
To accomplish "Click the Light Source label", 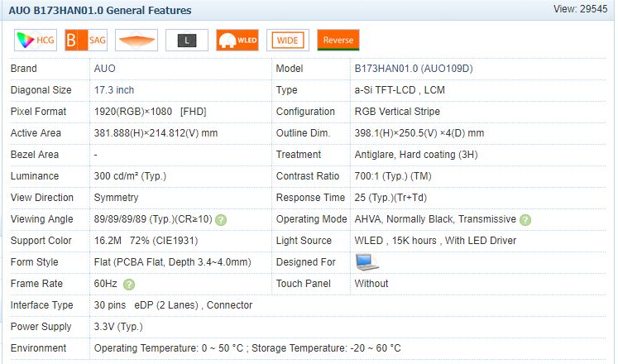I will tap(304, 241).
